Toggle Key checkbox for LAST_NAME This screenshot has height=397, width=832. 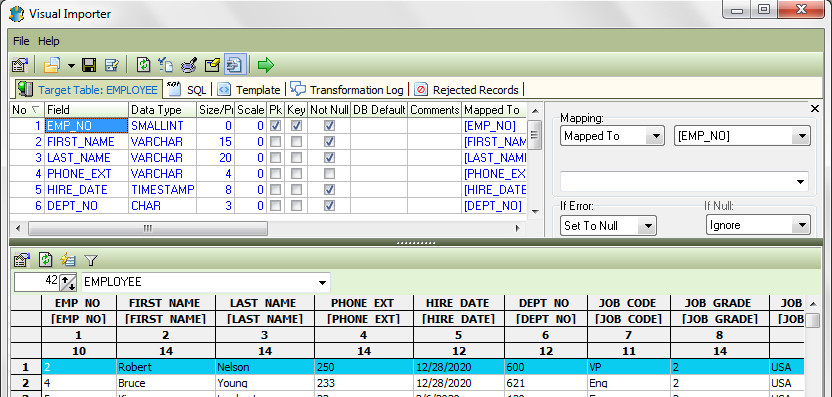pyautogui.click(x=297, y=158)
